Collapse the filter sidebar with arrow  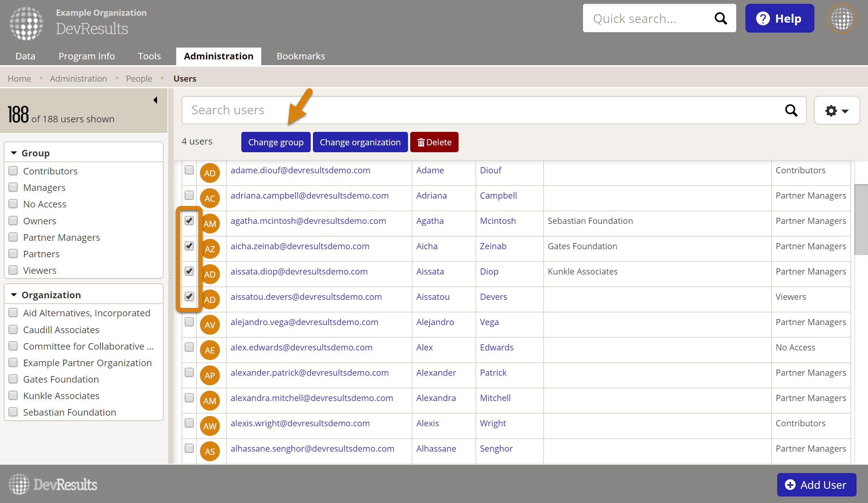(x=155, y=100)
